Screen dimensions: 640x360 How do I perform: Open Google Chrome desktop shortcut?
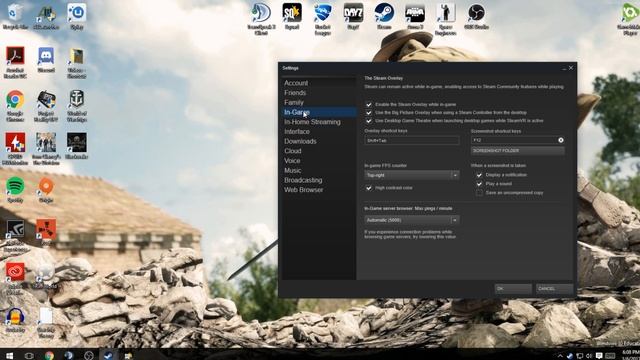(15, 106)
